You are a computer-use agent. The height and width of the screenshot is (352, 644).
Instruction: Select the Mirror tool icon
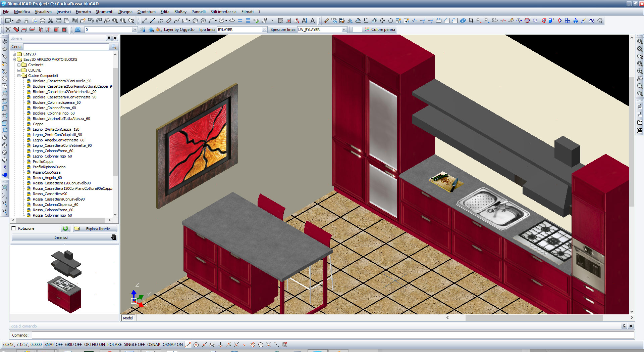tap(350, 21)
